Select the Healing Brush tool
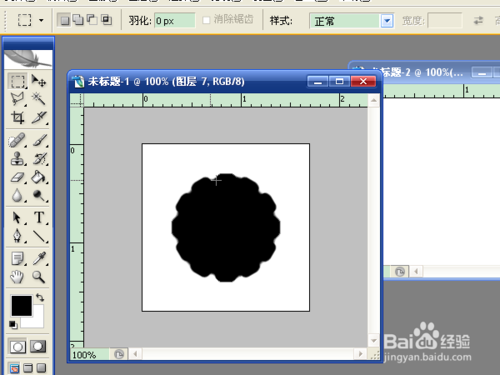This screenshot has width=500, height=375. 17,140
